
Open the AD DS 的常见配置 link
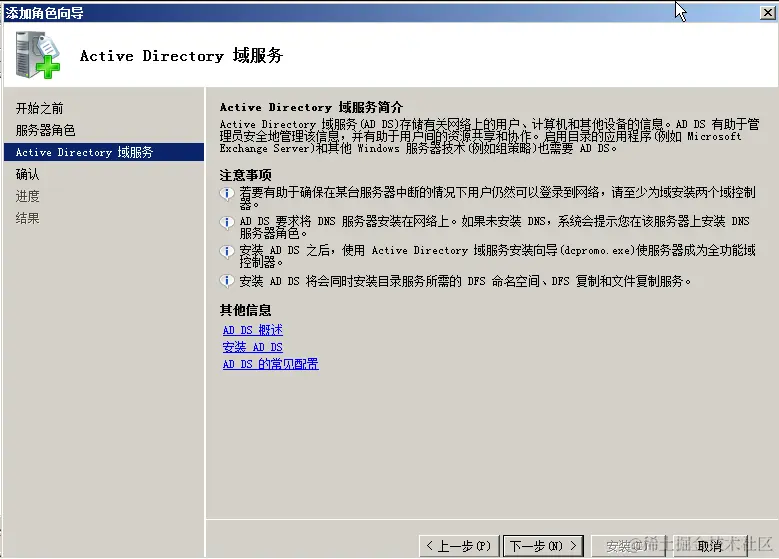270,364
